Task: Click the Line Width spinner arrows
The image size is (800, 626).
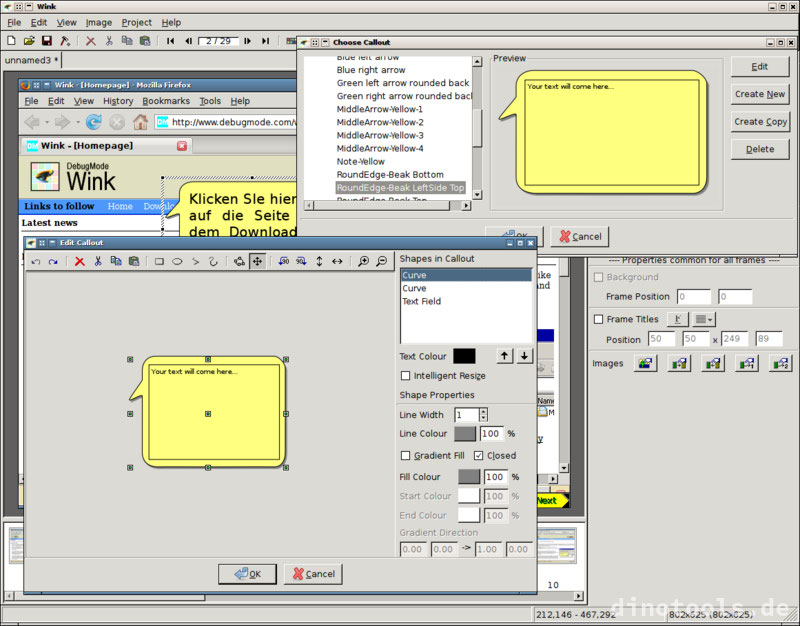Action: tap(484, 415)
